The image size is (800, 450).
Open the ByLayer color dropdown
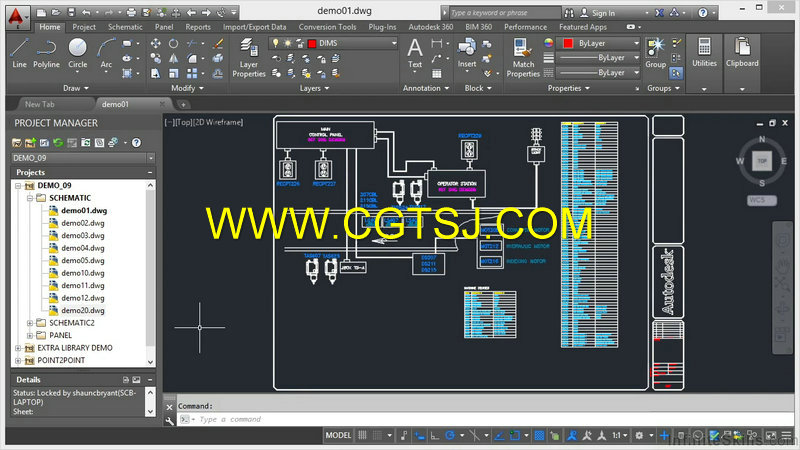[x=636, y=43]
